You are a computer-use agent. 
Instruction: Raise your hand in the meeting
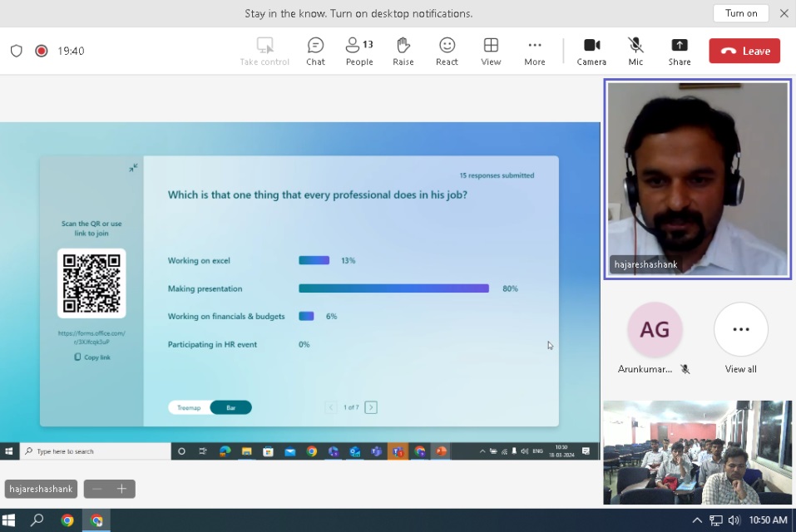[403, 52]
